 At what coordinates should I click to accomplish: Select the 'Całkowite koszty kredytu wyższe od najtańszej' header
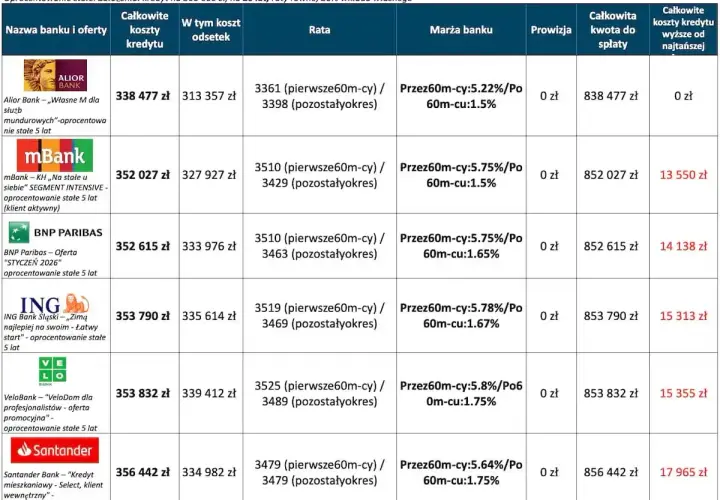(683, 28)
